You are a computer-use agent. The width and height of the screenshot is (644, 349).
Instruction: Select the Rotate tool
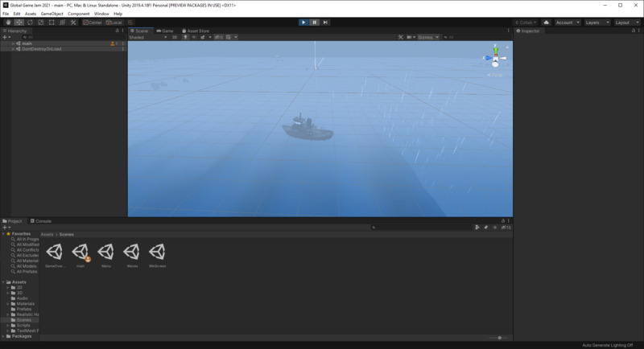coord(30,23)
